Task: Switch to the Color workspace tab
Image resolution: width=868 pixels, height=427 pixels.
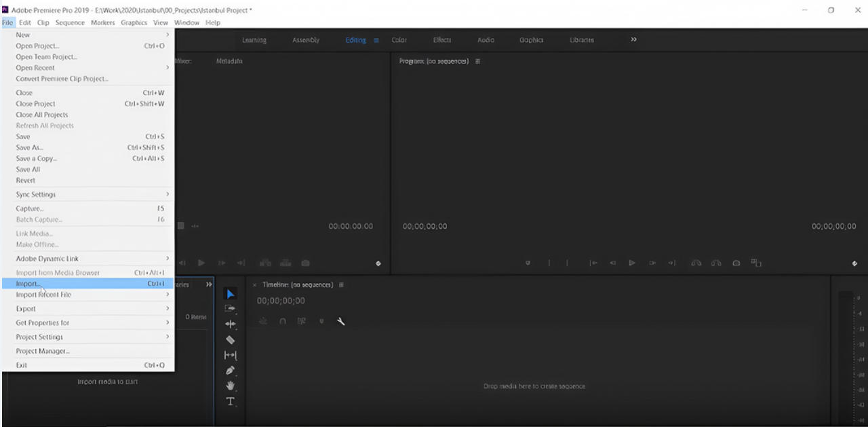Action: 399,40
